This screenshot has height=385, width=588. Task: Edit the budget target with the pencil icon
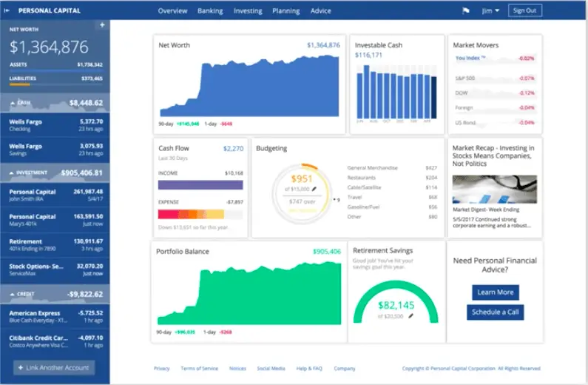pyautogui.click(x=314, y=189)
